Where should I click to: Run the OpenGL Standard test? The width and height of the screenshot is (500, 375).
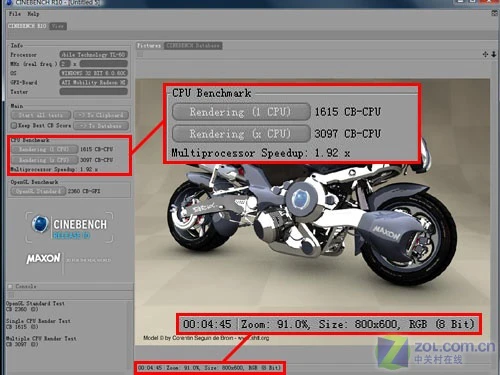[38, 191]
